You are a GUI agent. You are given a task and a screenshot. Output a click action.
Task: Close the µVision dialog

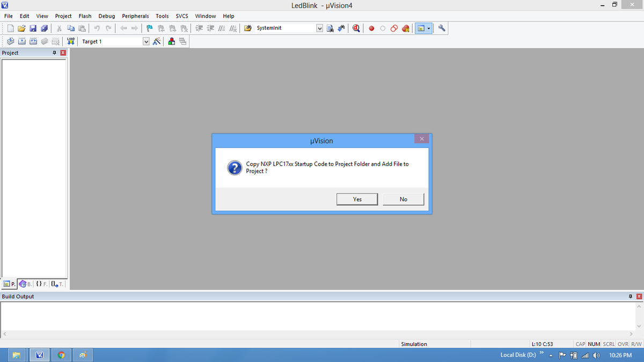(422, 139)
